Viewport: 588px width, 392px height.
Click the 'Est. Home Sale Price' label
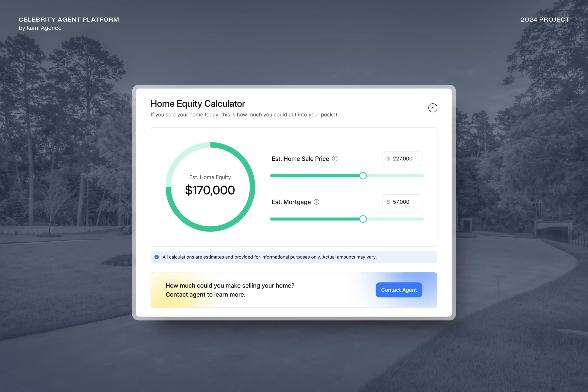[x=300, y=159]
